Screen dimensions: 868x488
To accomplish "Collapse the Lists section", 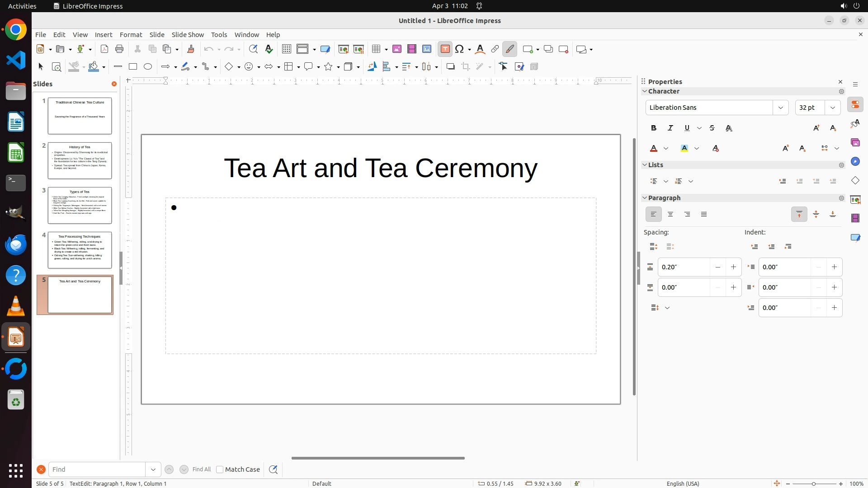I will (645, 165).
